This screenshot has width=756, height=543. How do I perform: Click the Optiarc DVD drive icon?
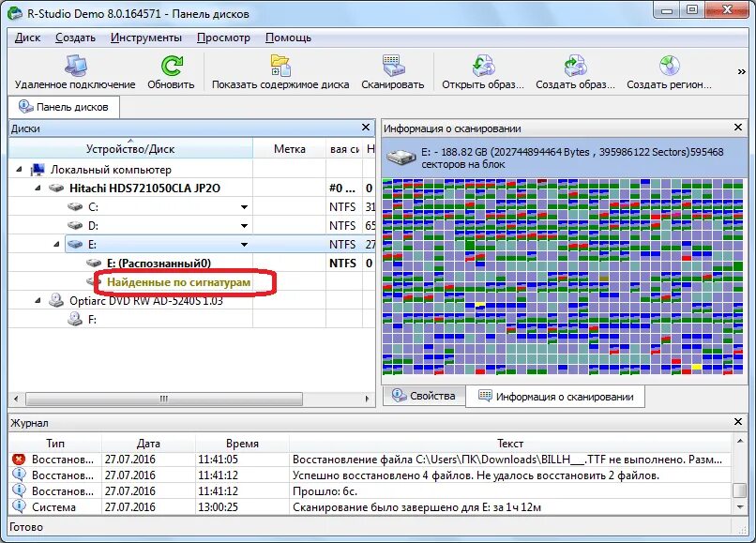56,300
